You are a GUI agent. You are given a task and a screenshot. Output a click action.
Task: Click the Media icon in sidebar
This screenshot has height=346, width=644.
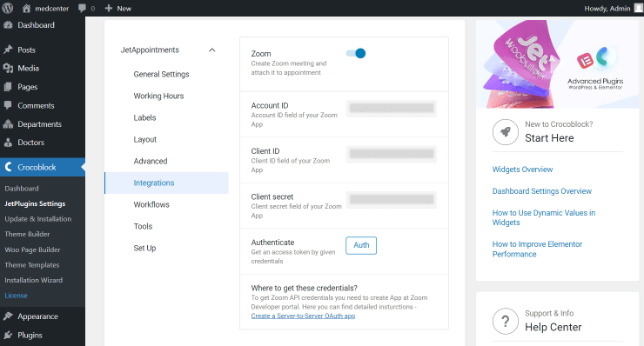8,68
